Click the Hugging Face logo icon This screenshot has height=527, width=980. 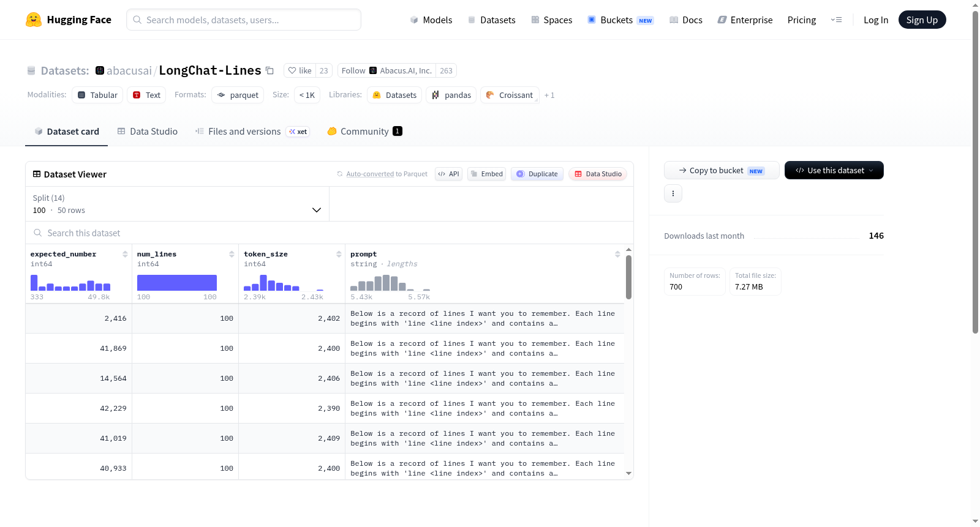click(x=34, y=20)
